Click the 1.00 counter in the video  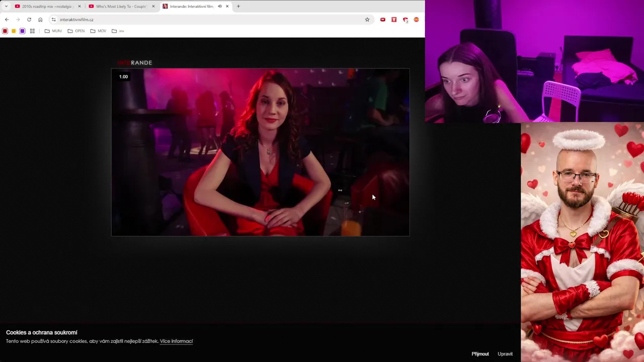point(123,77)
